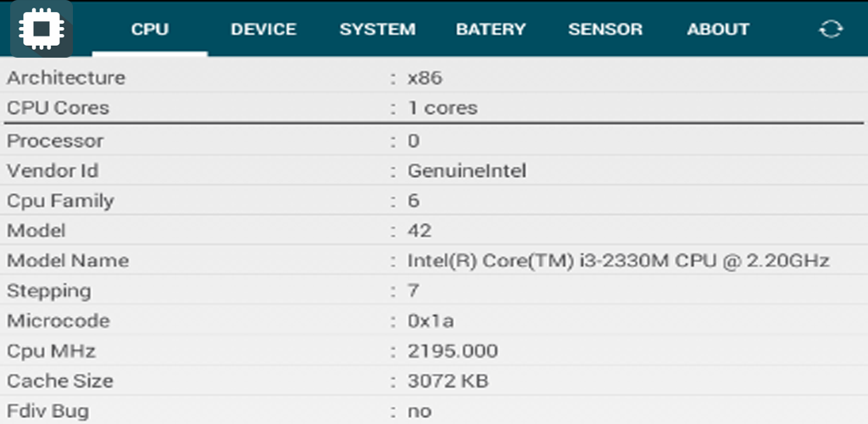The height and width of the screenshot is (424, 868).
Task: Tap the Model value 42
Action: point(420,231)
